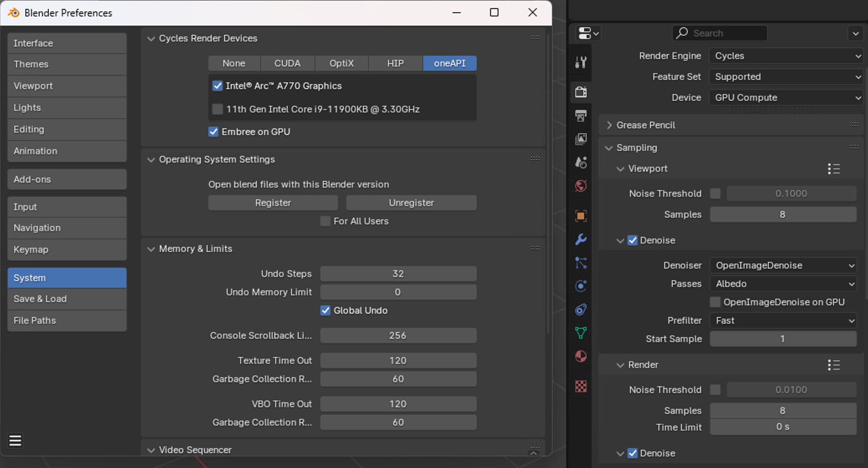868x468 pixels.
Task: Open the View Layer properties tab icon
Action: pos(581,139)
